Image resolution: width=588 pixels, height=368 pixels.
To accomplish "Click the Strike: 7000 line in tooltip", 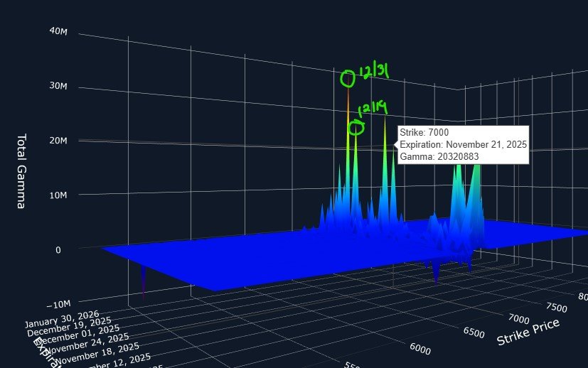I will tap(424, 132).
